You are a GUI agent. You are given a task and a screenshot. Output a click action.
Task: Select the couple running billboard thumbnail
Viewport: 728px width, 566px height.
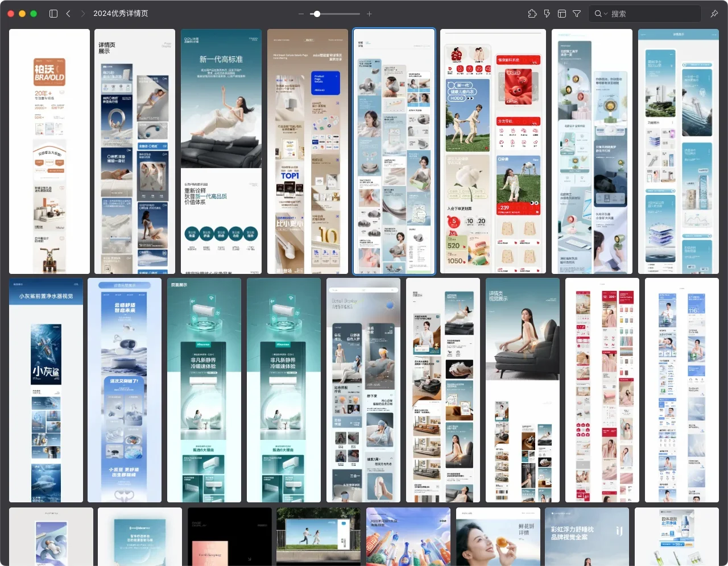tap(319, 536)
